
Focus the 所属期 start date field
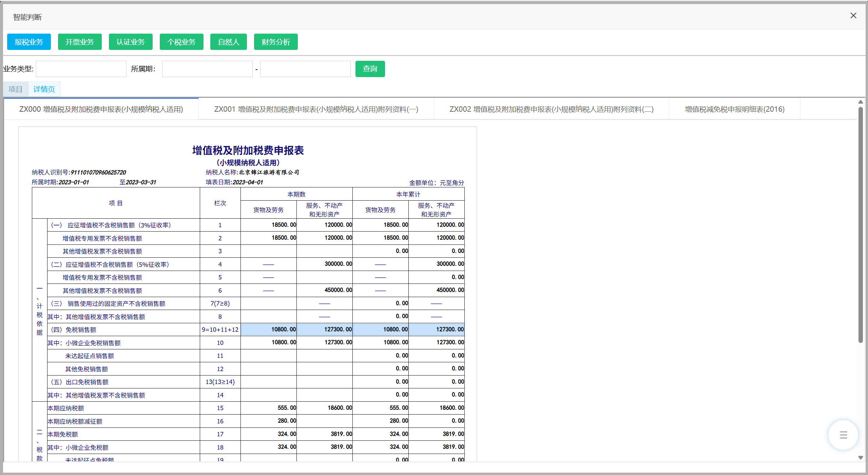click(x=207, y=69)
